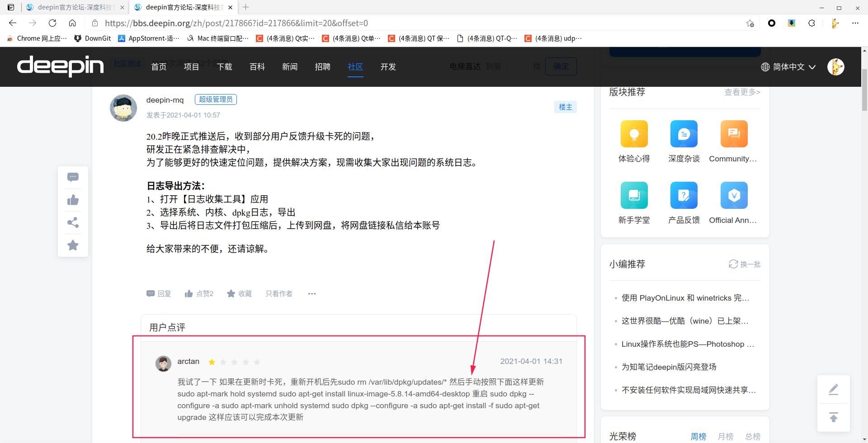Open the 项目 navigation item
This screenshot has width=868, height=443.
[x=191, y=67]
